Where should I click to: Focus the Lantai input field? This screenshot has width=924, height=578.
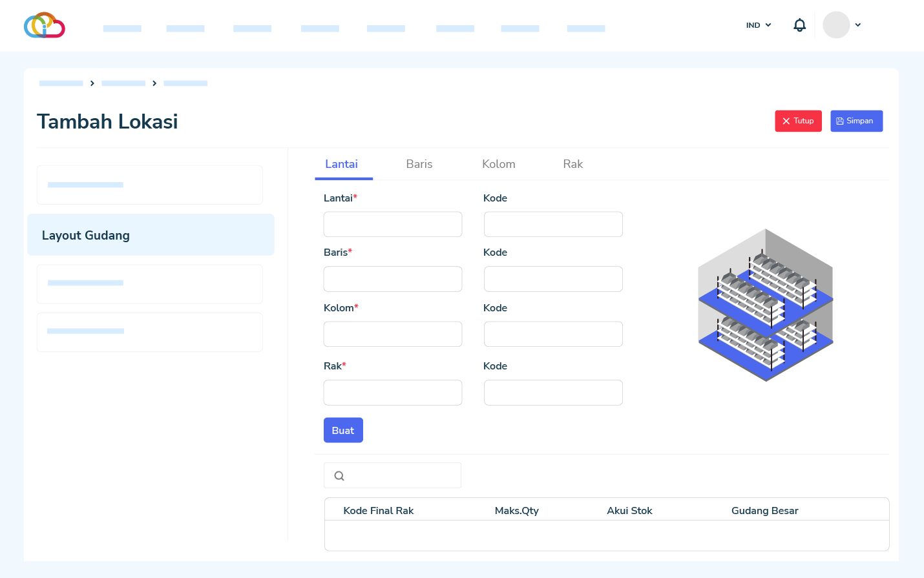(393, 224)
